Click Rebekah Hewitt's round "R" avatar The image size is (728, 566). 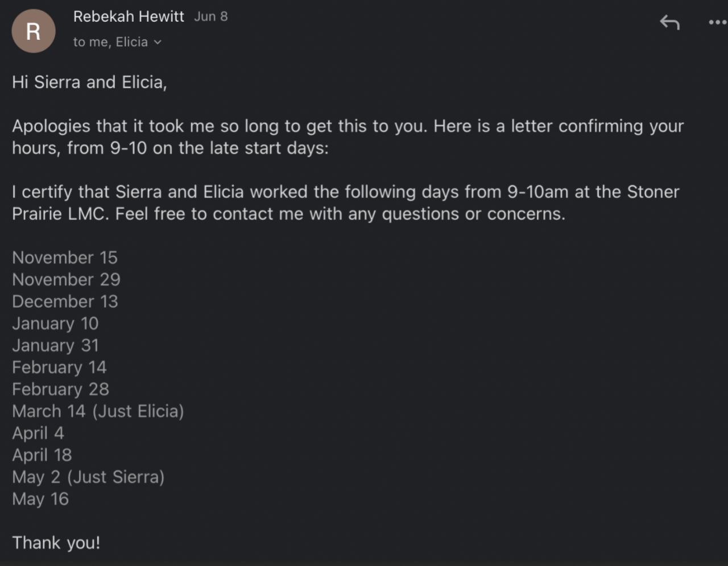34,31
